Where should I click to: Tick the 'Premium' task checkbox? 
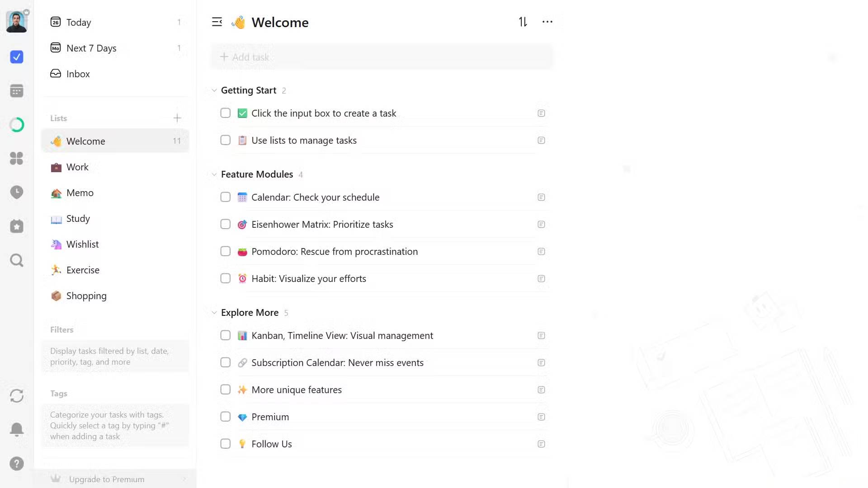point(225,417)
